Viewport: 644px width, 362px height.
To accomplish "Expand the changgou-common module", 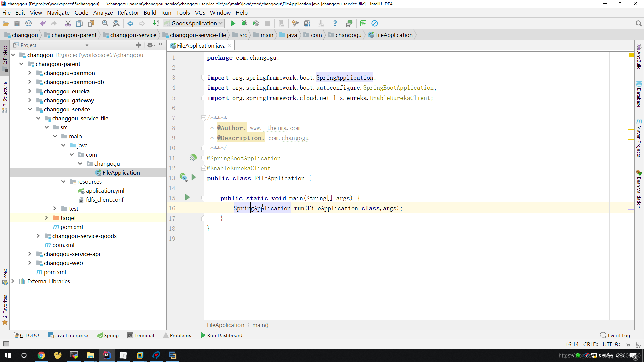I will [x=30, y=73].
